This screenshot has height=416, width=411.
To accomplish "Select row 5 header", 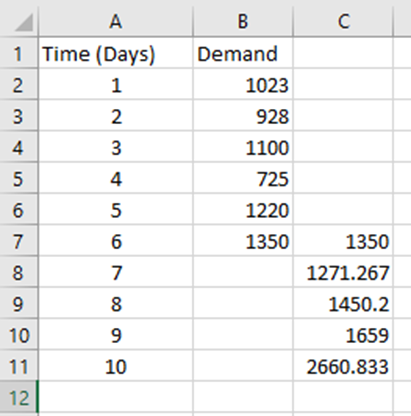I will [19, 179].
